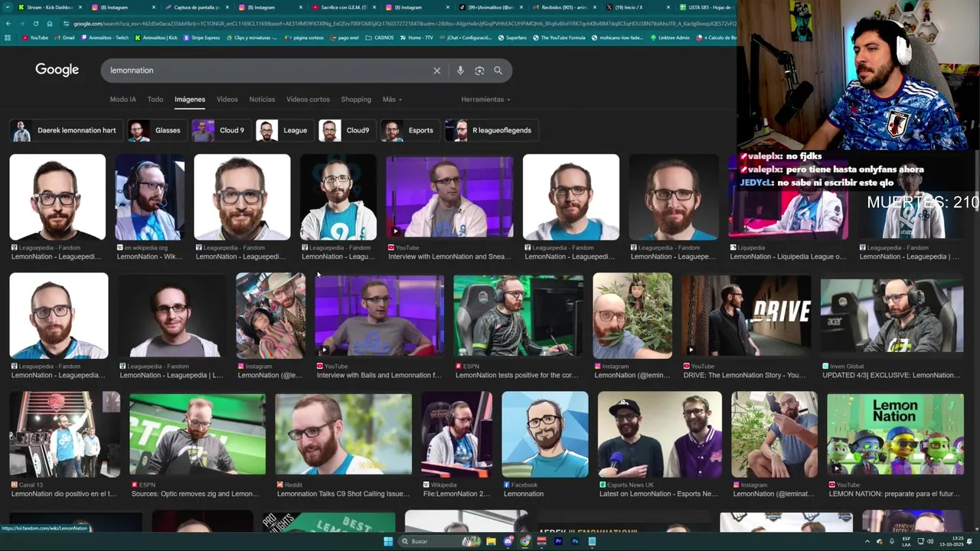This screenshot has height=551, width=980.
Task: Open the Esports News UK image result
Action: [x=660, y=435]
